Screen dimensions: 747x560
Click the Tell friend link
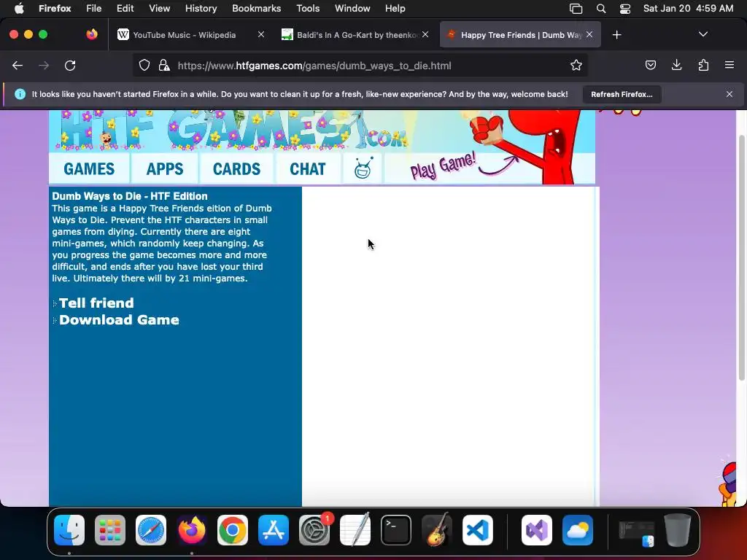click(x=96, y=303)
